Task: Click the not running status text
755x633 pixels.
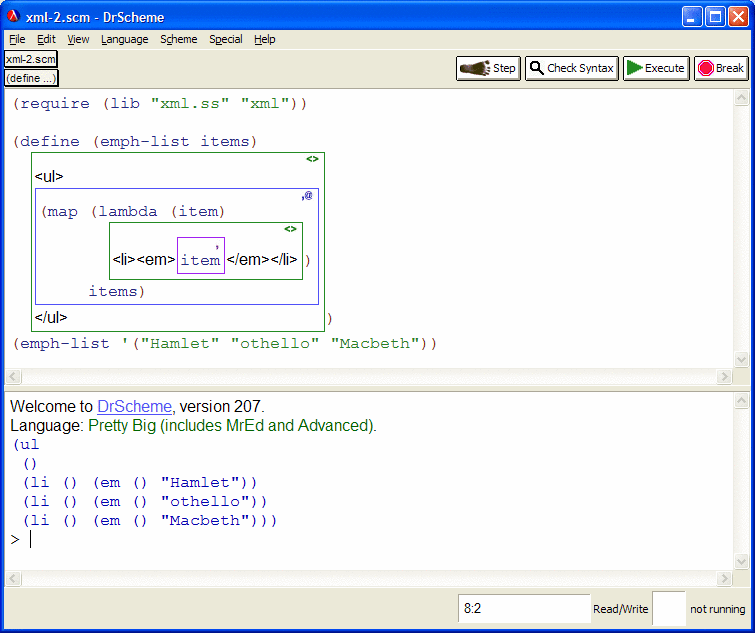Action: [717, 609]
